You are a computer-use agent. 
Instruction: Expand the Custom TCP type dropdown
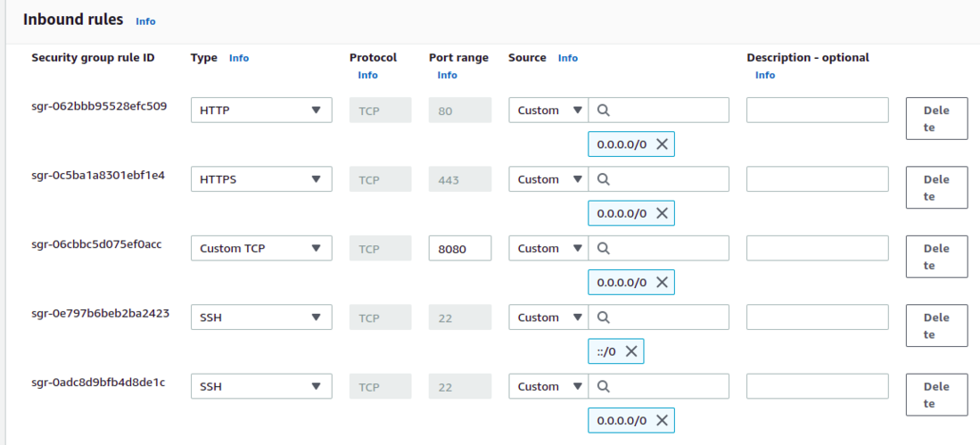click(x=261, y=249)
